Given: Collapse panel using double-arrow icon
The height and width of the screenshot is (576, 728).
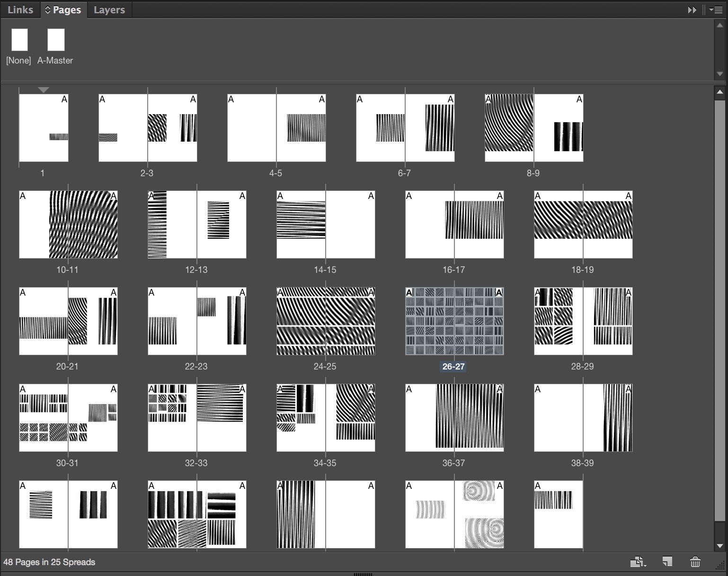Looking at the screenshot, I should [692, 10].
